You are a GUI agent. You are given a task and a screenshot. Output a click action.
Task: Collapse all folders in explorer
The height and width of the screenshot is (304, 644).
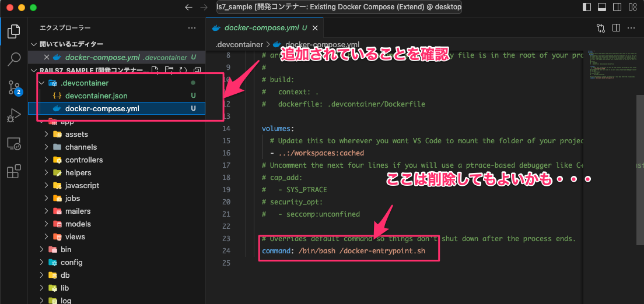(x=197, y=70)
